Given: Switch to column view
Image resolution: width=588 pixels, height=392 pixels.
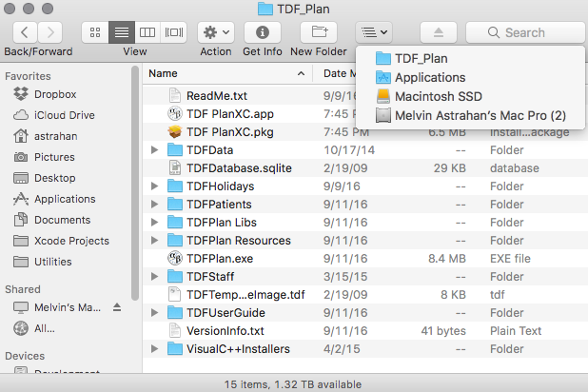Looking at the screenshot, I should 147,32.
